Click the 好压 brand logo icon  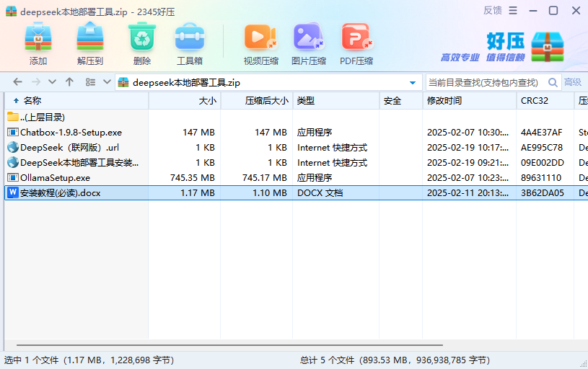pyautogui.click(x=548, y=47)
